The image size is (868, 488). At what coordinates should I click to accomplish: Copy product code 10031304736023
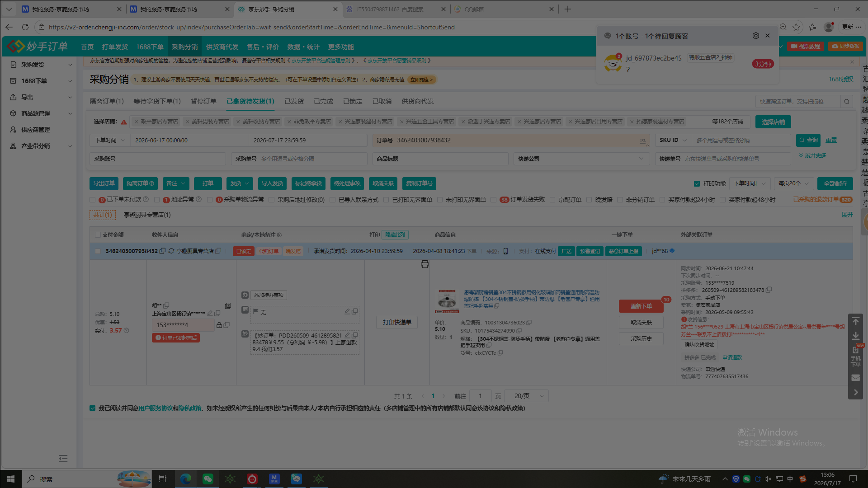529,323
